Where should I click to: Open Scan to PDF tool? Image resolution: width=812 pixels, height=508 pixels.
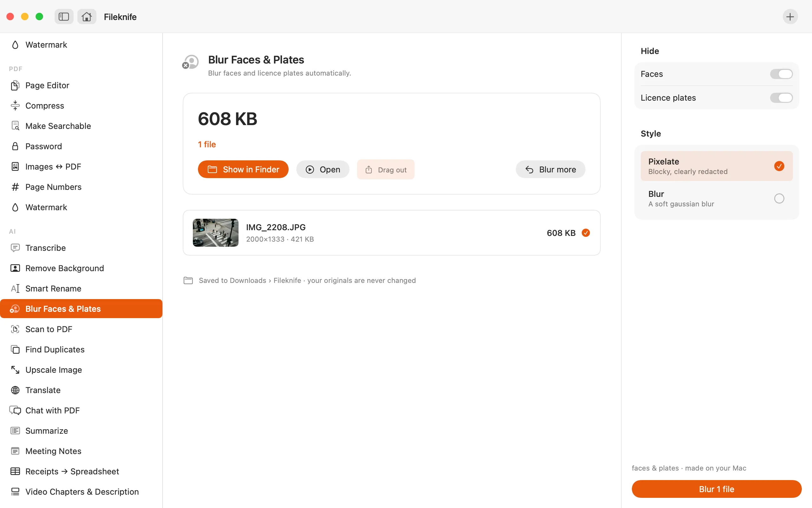coord(81,329)
